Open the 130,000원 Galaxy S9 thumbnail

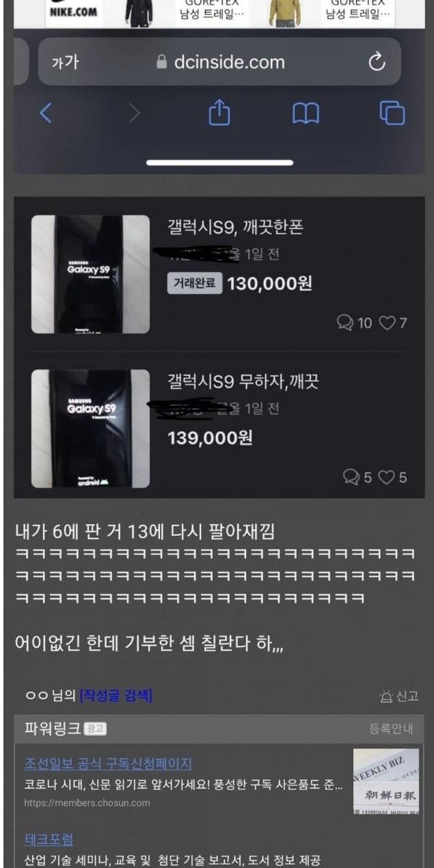coord(90,274)
